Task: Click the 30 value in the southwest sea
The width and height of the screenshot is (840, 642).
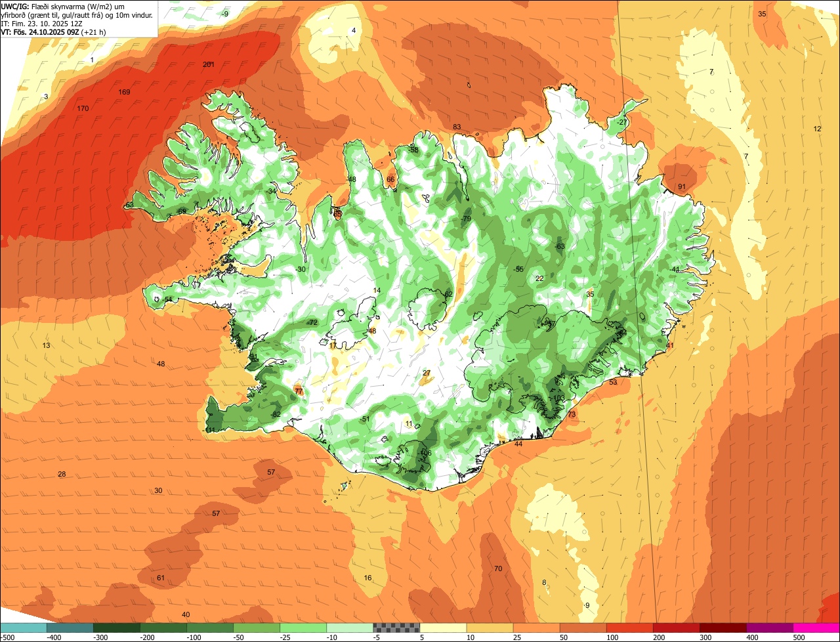Action: point(158,490)
